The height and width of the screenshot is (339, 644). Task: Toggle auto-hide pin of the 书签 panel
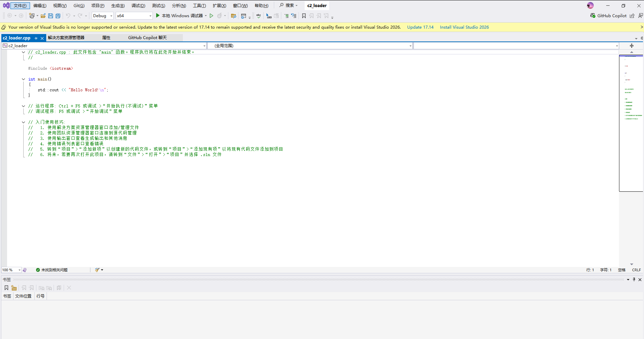634,279
